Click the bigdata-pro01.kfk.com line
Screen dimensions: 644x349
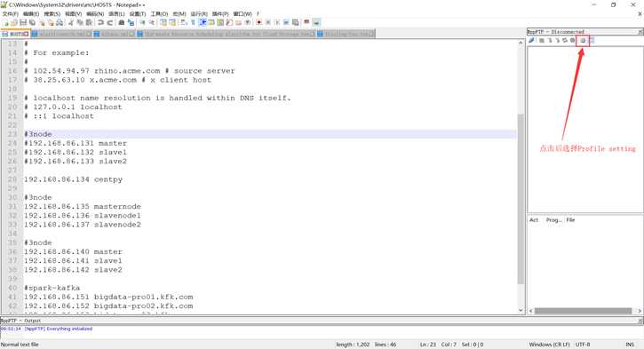click(x=108, y=297)
